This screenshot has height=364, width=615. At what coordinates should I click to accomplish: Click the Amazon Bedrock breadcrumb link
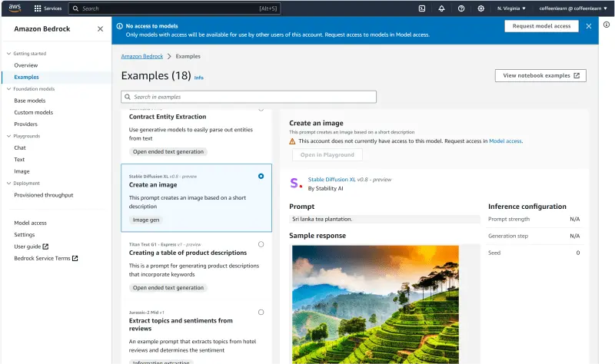(x=142, y=56)
